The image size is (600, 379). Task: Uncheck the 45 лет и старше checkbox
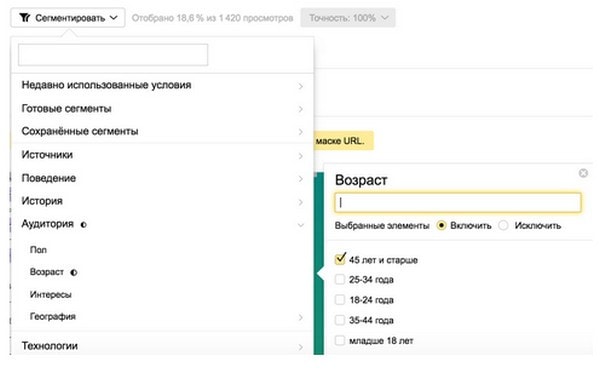point(340,259)
